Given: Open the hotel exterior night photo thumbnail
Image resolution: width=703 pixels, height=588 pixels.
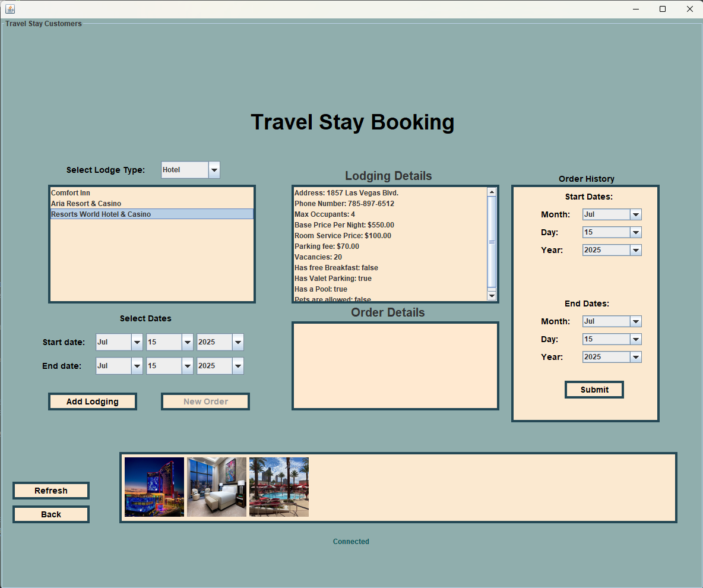Looking at the screenshot, I should coord(154,487).
